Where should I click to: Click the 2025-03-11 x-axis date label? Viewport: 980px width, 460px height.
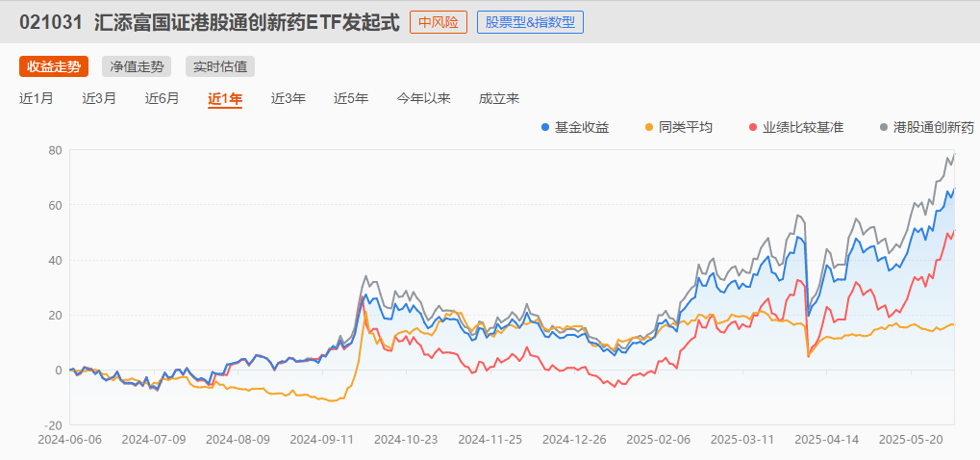point(742,440)
